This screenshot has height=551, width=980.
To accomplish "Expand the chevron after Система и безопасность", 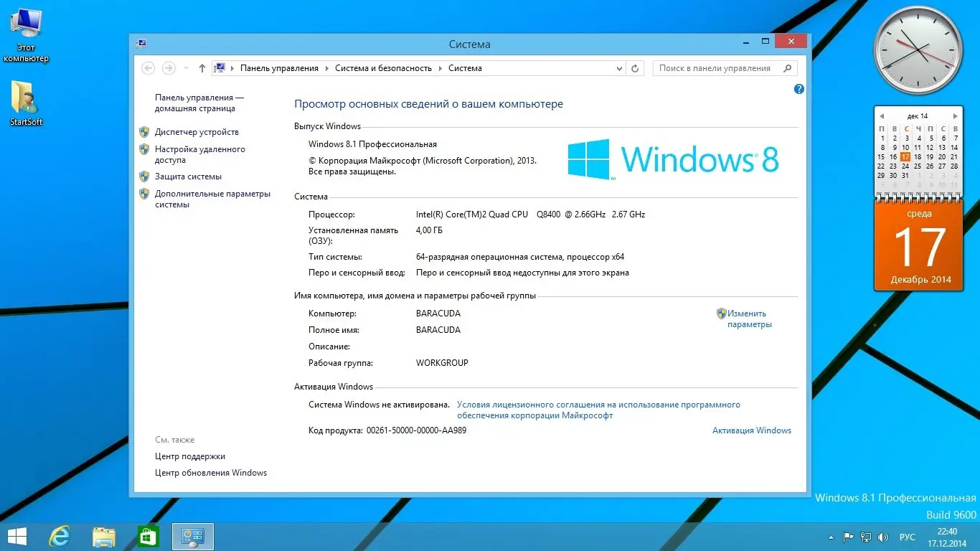I will click(440, 68).
